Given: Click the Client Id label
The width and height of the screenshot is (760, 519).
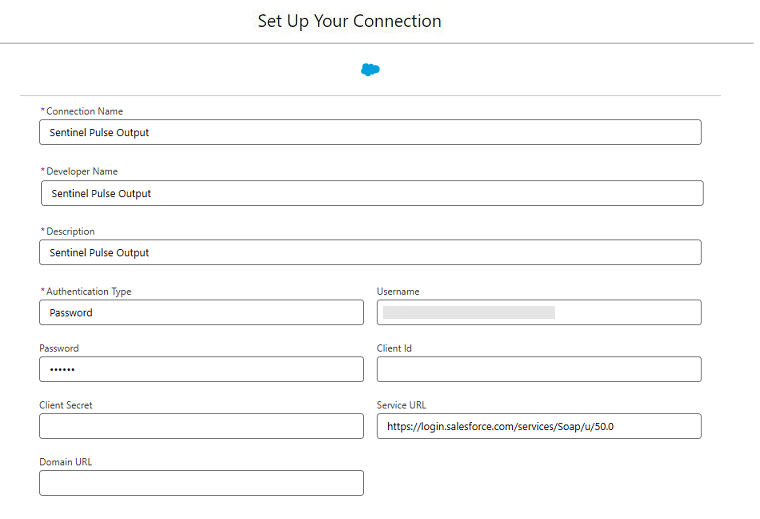Looking at the screenshot, I should [x=394, y=348].
